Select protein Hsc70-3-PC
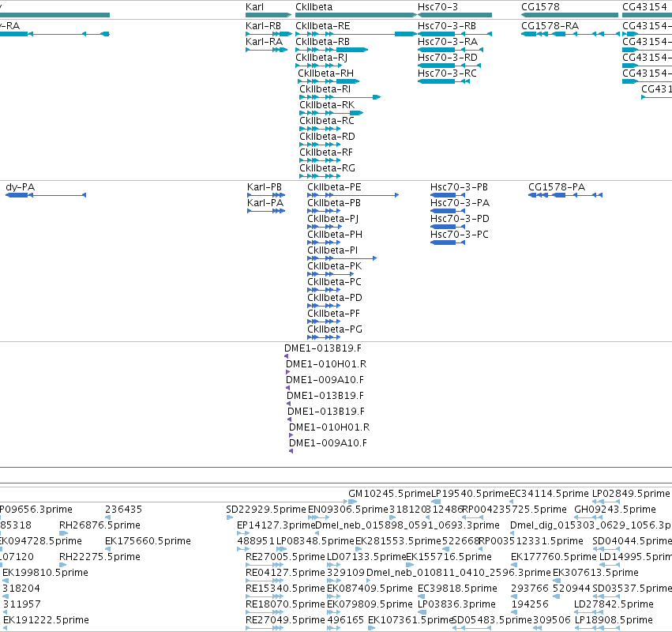This screenshot has width=672, height=632. [460, 235]
